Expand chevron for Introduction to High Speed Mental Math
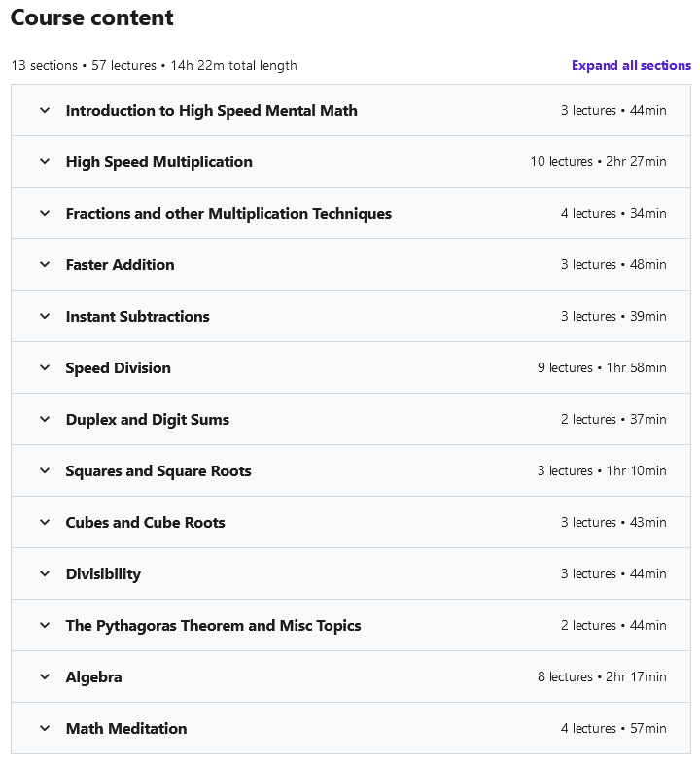The width and height of the screenshot is (700, 761). click(x=45, y=110)
